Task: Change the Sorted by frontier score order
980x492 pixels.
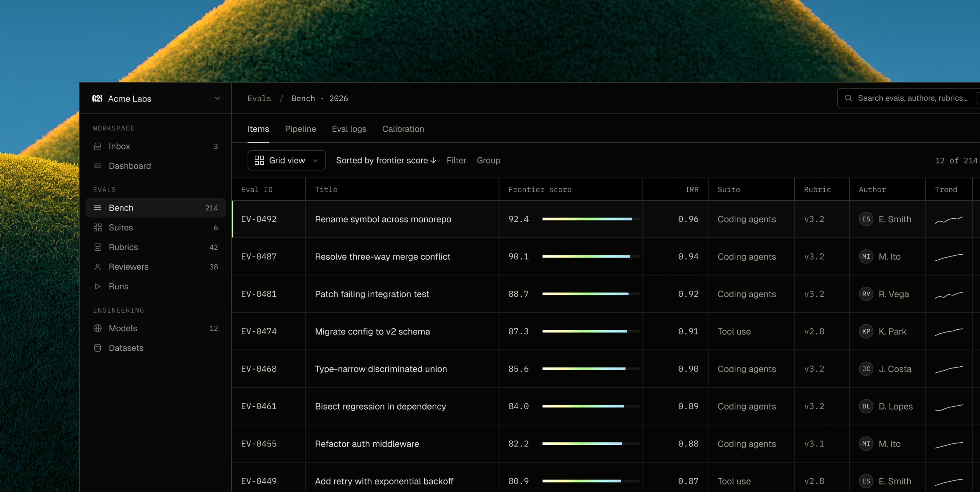Action: (386, 160)
